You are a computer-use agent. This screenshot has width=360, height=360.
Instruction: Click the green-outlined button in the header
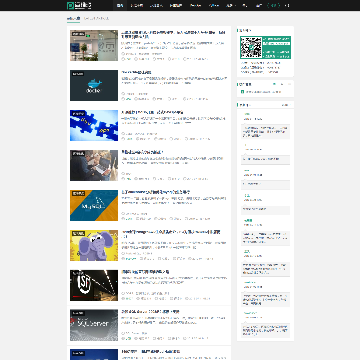tap(274, 5)
